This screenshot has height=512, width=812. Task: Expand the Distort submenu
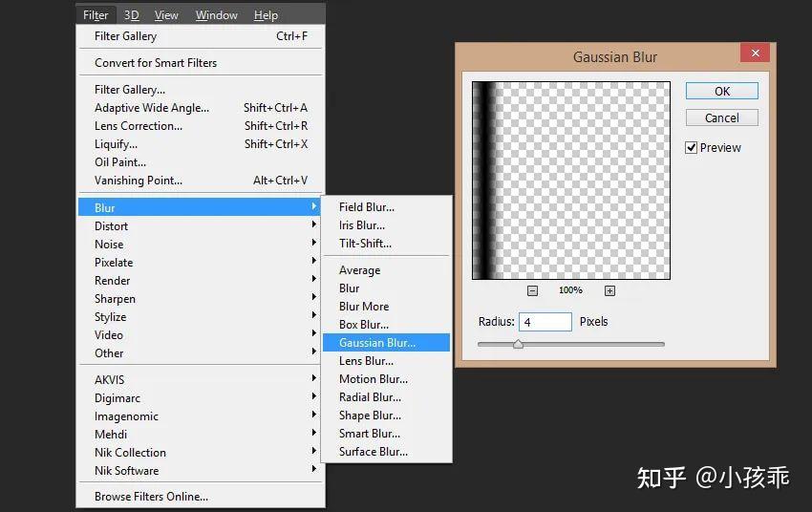pyautogui.click(x=201, y=225)
